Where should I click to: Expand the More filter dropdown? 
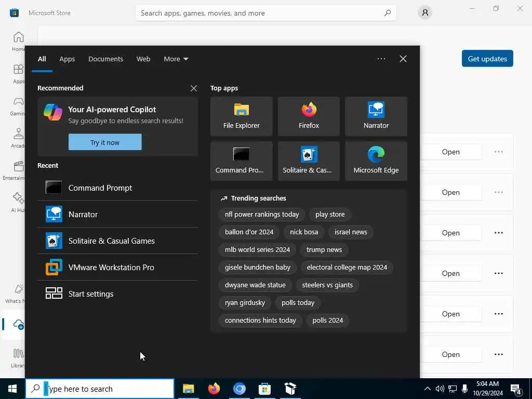[176, 59]
